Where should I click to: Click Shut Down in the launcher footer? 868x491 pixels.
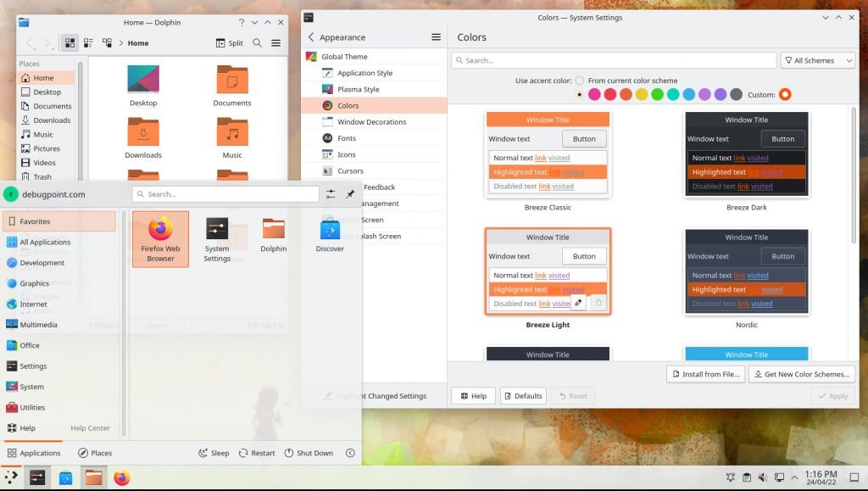coord(309,453)
